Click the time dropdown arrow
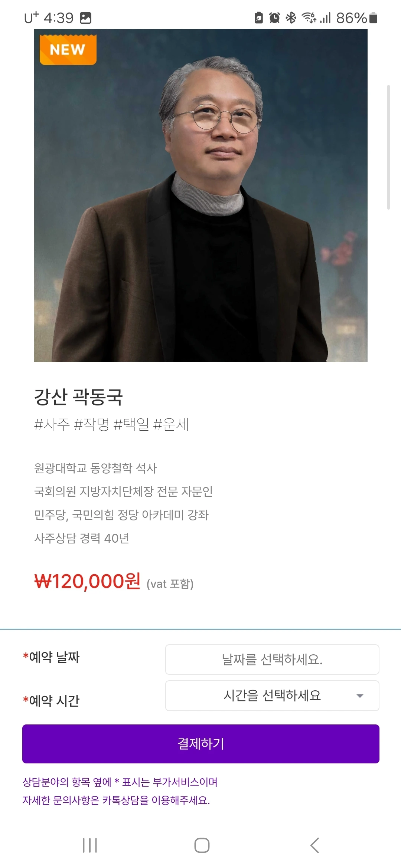This screenshot has height=868, width=401. (x=359, y=696)
